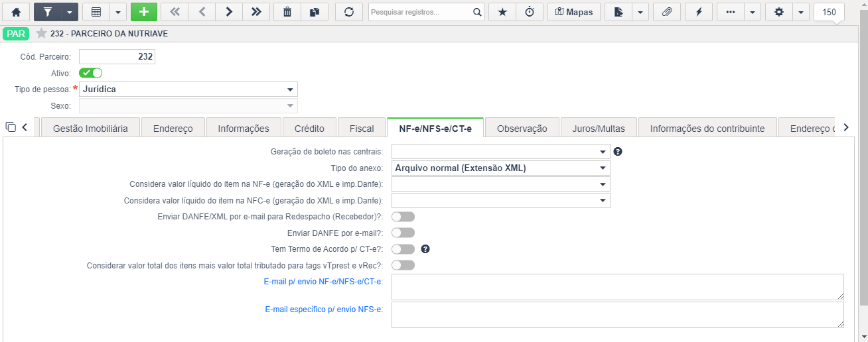868x342 pixels.
Task: Open the three-dots more options
Action: (x=730, y=12)
